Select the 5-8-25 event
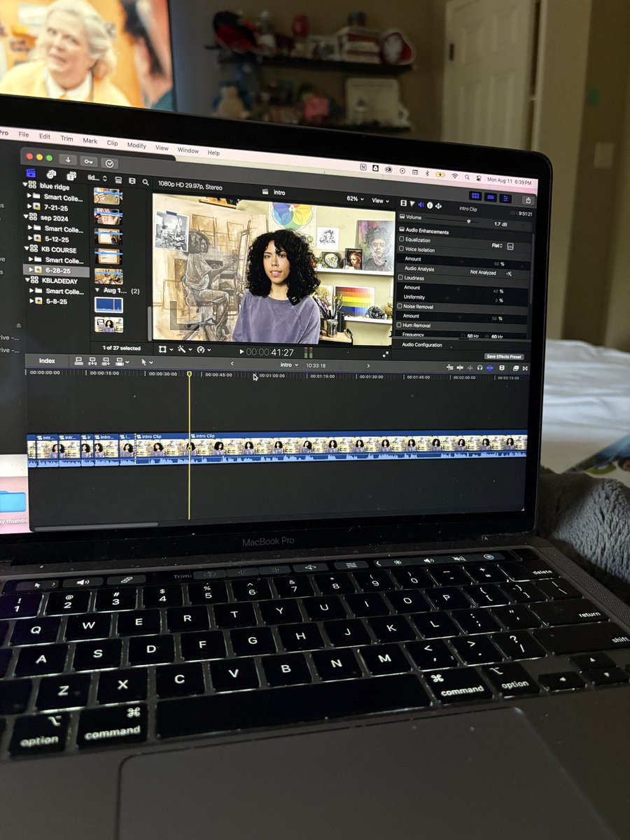The width and height of the screenshot is (630, 840). click(57, 301)
